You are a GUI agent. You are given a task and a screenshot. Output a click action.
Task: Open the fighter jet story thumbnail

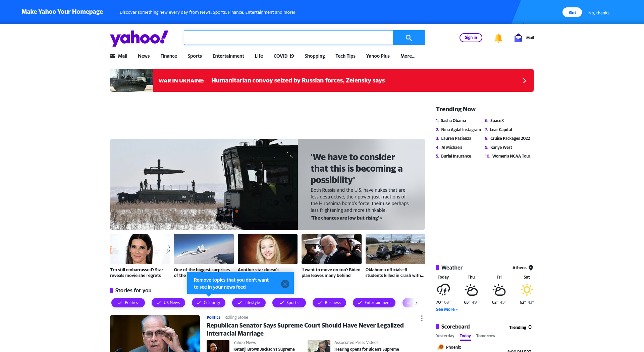tap(204, 249)
